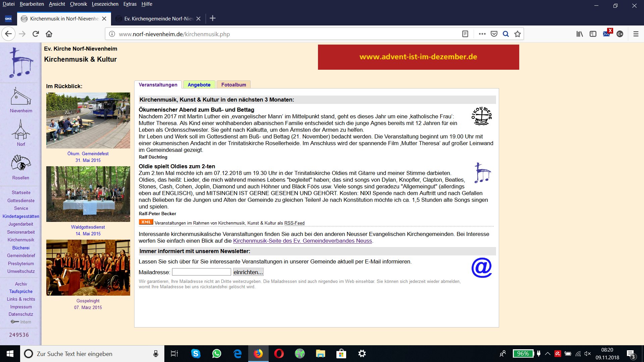Switch to the Angebote tab
The height and width of the screenshot is (362, 644).
(199, 85)
